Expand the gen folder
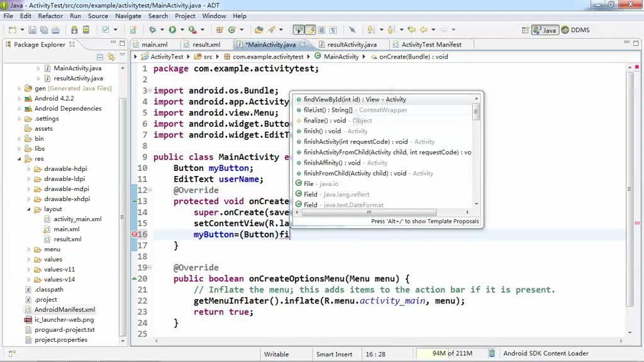The width and height of the screenshot is (644, 362). [x=19, y=88]
